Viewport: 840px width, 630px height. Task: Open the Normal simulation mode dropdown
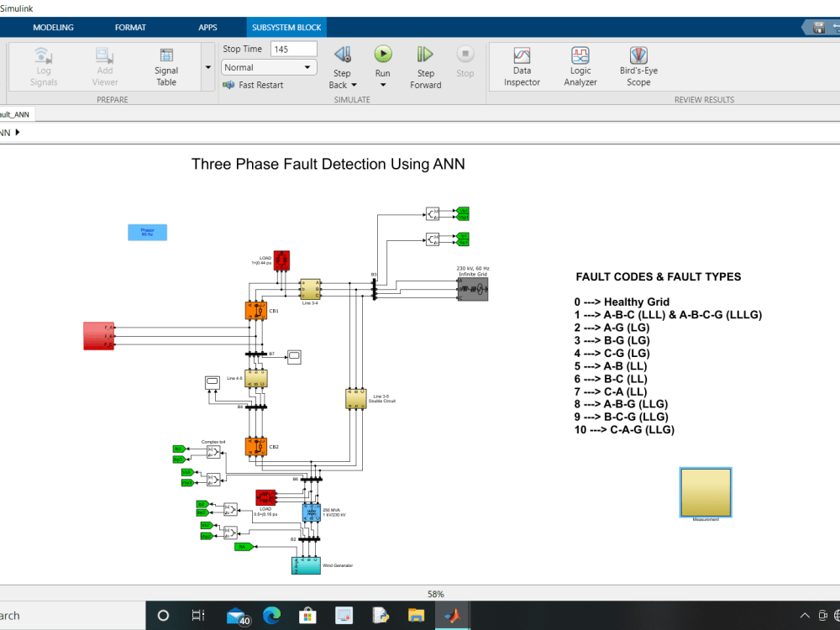pyautogui.click(x=269, y=67)
